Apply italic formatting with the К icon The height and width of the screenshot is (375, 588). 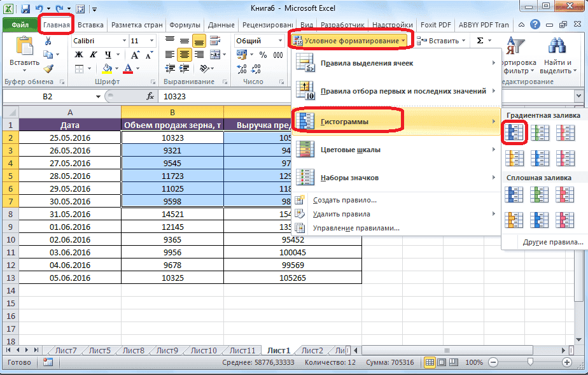point(93,55)
